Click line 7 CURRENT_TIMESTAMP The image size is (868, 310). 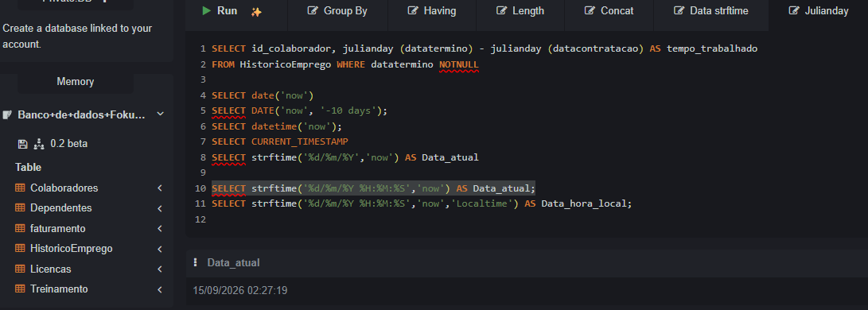pyautogui.click(x=279, y=141)
